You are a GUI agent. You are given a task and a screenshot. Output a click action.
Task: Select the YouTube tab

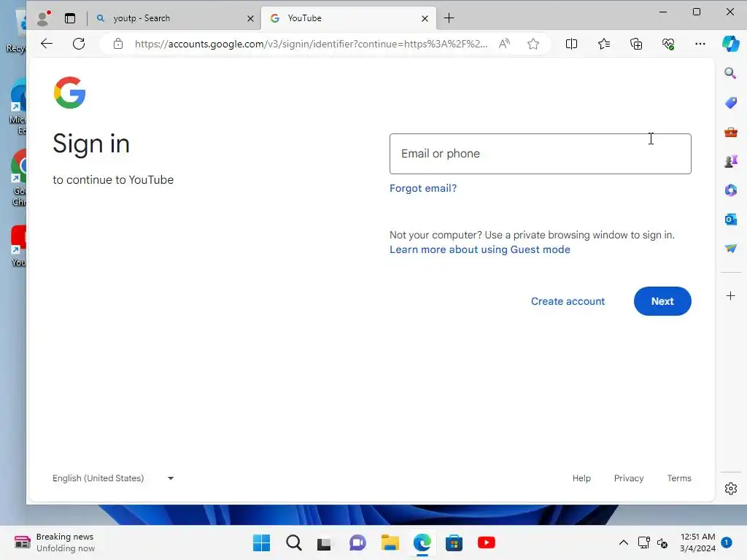click(348, 18)
